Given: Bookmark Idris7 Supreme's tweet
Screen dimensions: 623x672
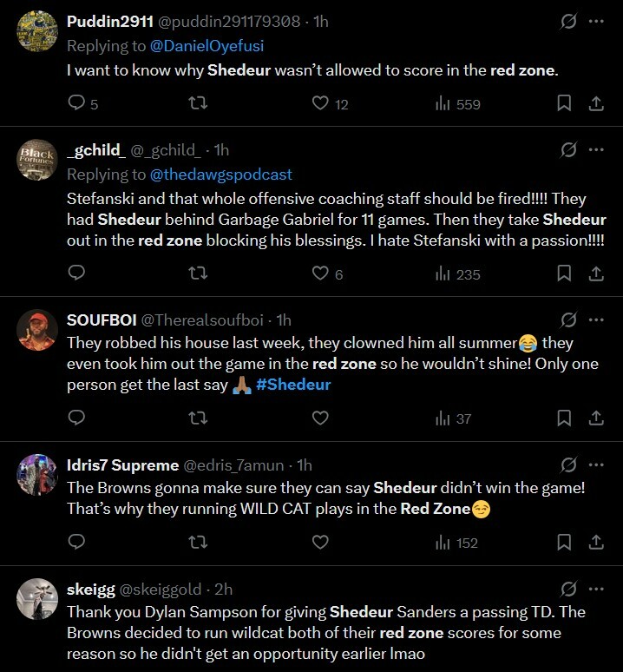Looking at the screenshot, I should tap(564, 543).
